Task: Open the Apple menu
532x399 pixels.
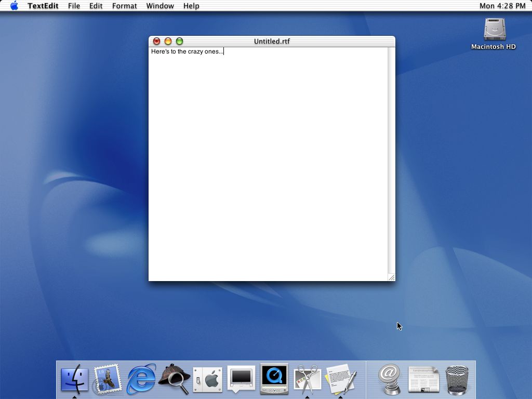Action: tap(14, 6)
